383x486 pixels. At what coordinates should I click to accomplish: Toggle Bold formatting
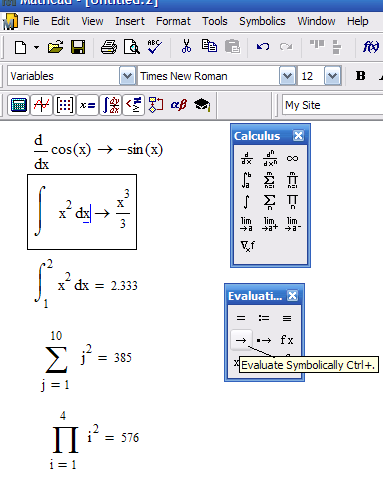pyautogui.click(x=360, y=76)
